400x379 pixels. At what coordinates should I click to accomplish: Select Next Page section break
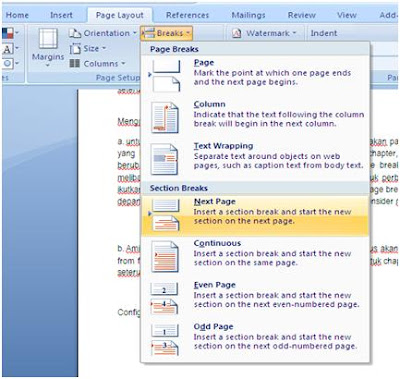point(255,216)
